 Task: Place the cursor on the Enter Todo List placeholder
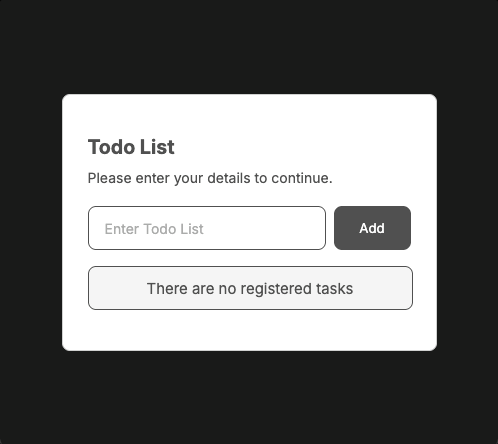tap(154, 229)
